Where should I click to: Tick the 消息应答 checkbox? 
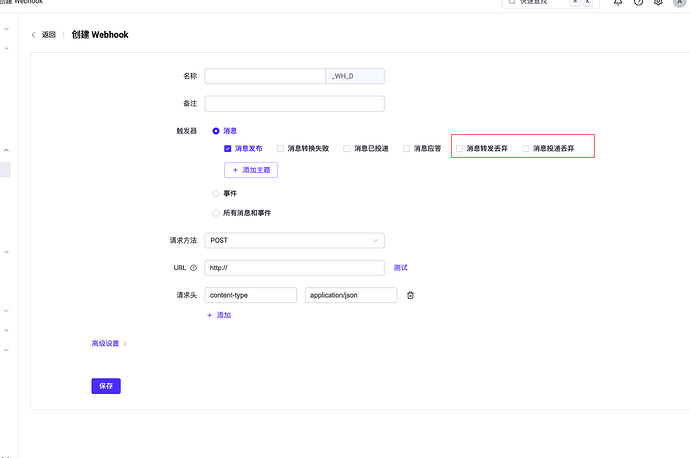point(407,149)
